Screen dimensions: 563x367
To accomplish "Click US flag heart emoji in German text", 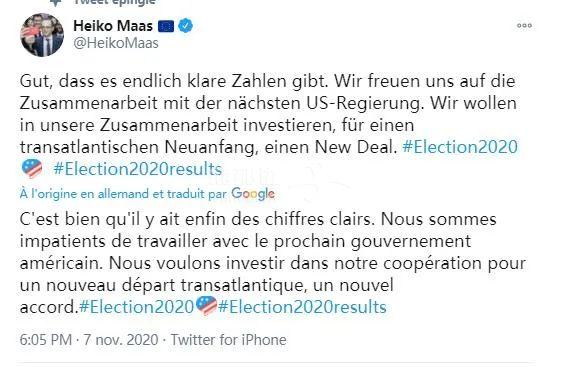I will pos(32,168).
